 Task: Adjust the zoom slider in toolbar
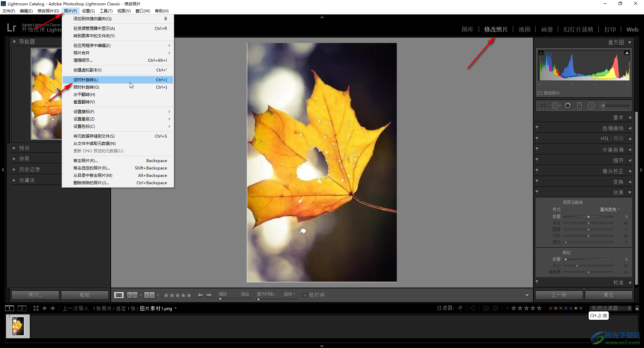coord(220,299)
